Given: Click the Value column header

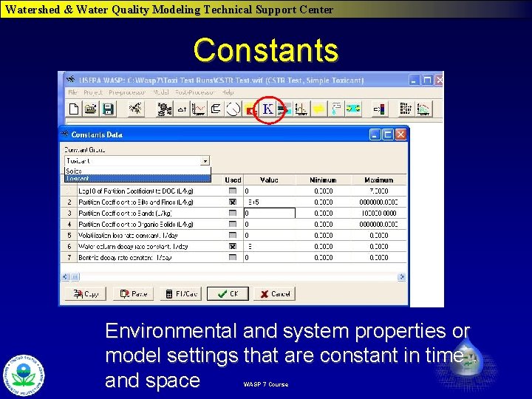Looking at the screenshot, I should tap(270, 180).
